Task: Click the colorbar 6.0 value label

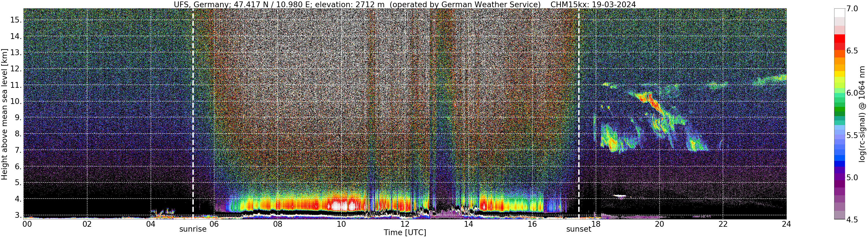Action: [x=852, y=93]
